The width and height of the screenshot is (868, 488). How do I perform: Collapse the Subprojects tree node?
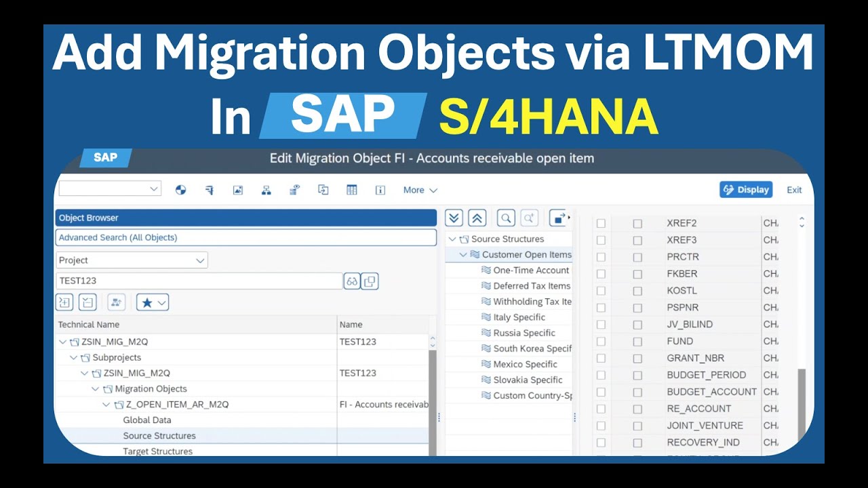click(x=74, y=358)
